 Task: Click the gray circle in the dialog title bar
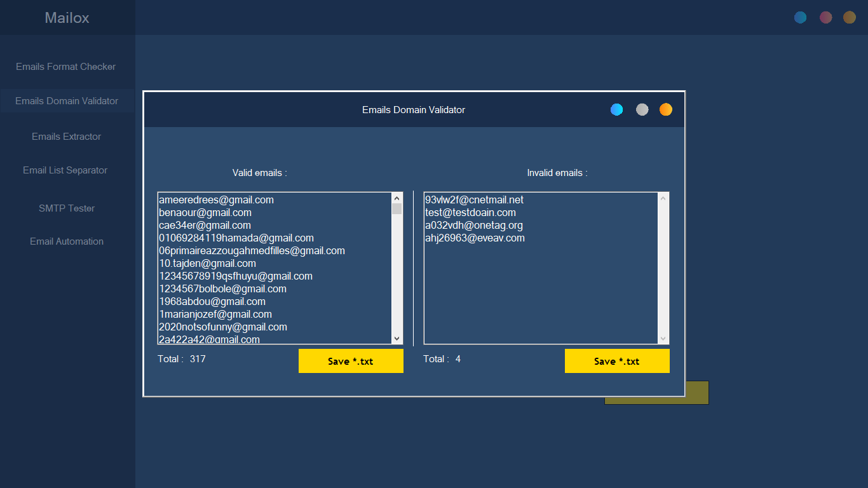pyautogui.click(x=641, y=109)
